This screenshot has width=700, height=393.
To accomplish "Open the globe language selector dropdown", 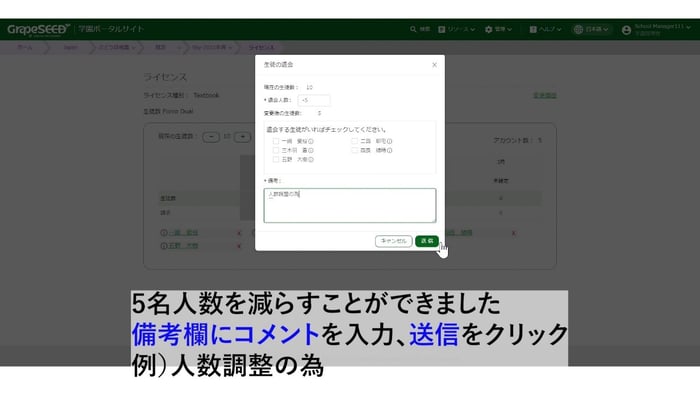I will click(591, 29).
